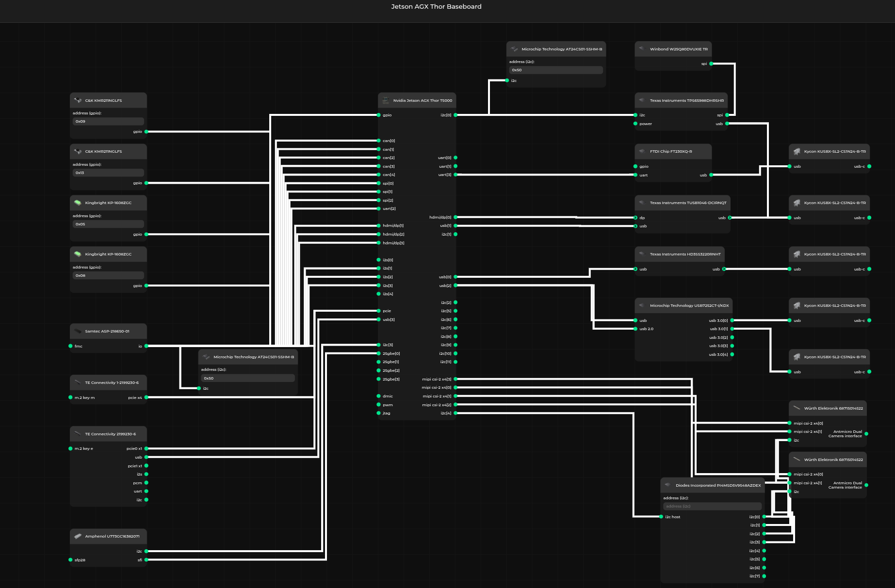Viewport: 895px width, 588px height.
Task: Click the gpio address field showing 0x13
Action: tap(108, 173)
